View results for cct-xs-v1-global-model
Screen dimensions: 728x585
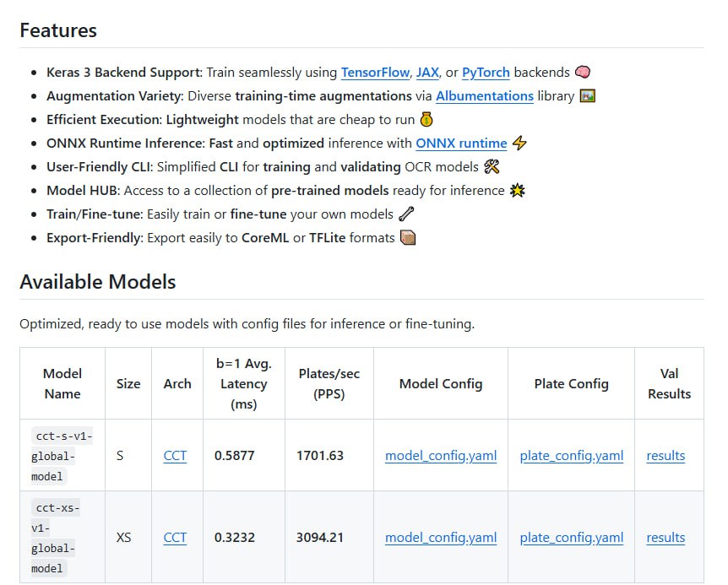666,538
